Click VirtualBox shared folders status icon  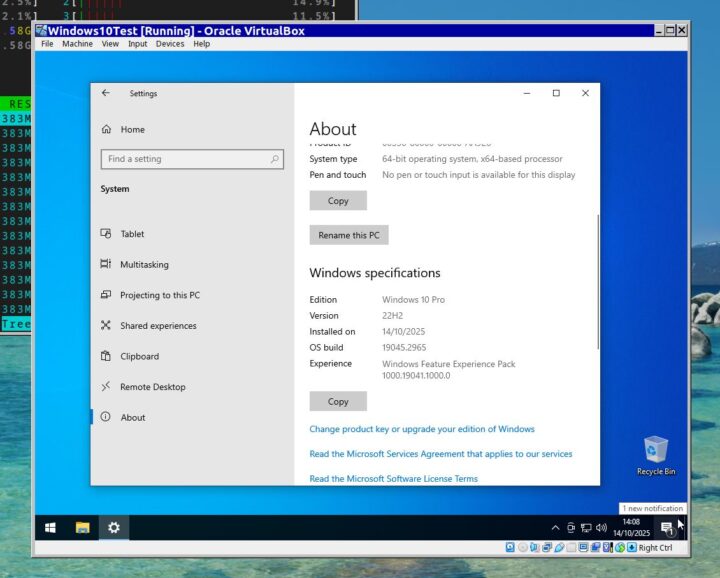coord(571,547)
